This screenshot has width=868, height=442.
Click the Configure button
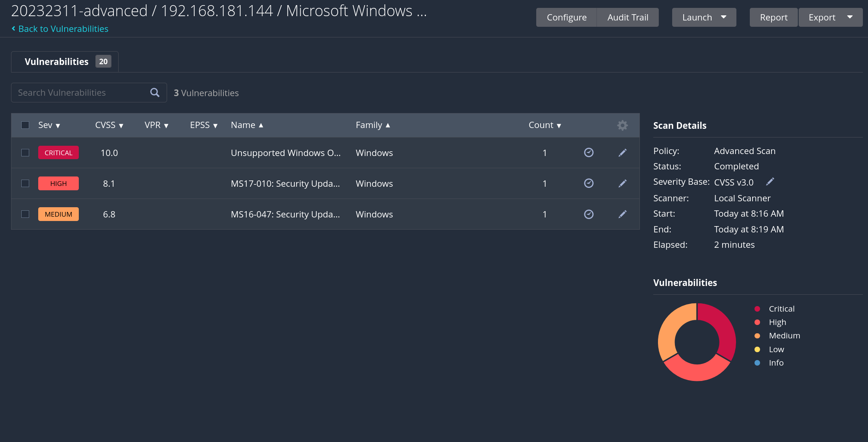(566, 17)
